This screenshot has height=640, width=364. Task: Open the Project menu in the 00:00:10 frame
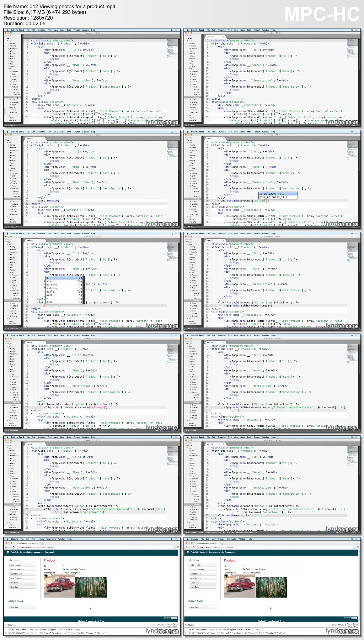(76, 30)
